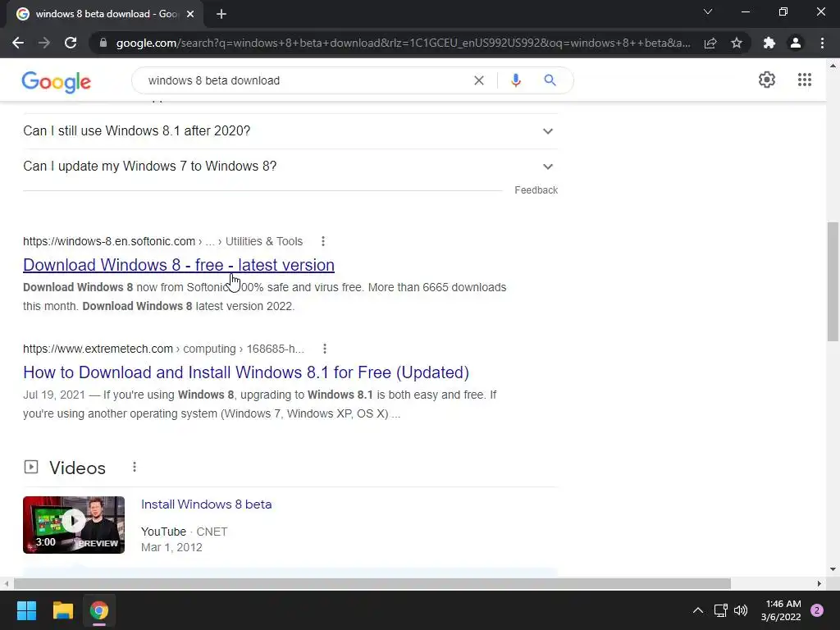Click the 'Mar 1, 2012' video date
Viewport: 840px width, 630px height.
pyautogui.click(x=171, y=547)
